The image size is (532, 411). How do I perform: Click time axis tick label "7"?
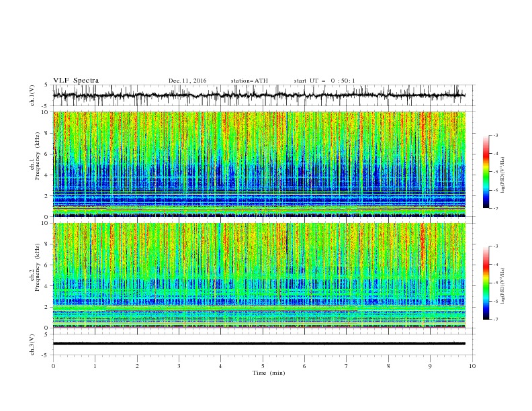point(347,366)
